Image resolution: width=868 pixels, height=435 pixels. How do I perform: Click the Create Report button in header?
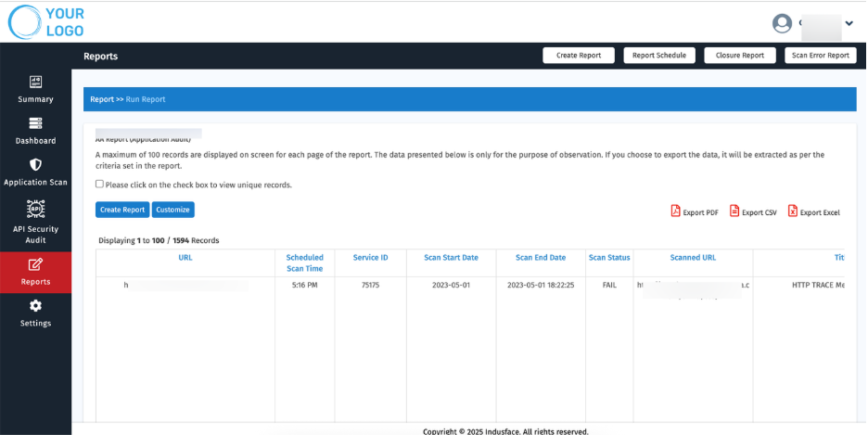pos(579,56)
